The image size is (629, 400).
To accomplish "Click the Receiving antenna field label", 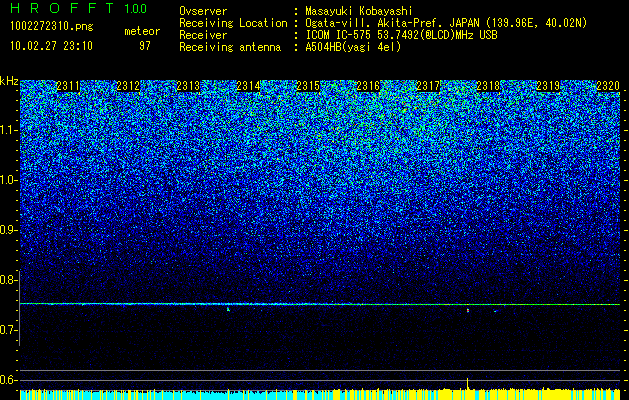I will coord(230,47).
